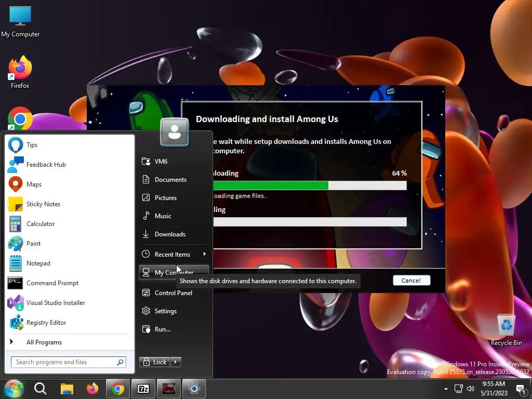Select My Computer desktop icon
The width and height of the screenshot is (532, 399).
tap(20, 22)
